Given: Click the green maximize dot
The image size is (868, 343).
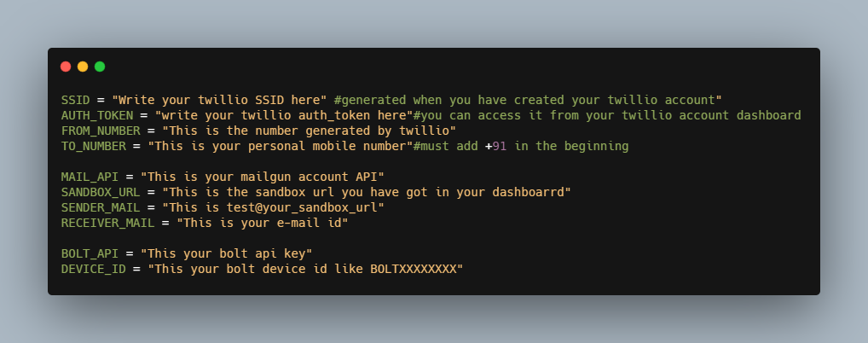Looking at the screenshot, I should [100, 67].
